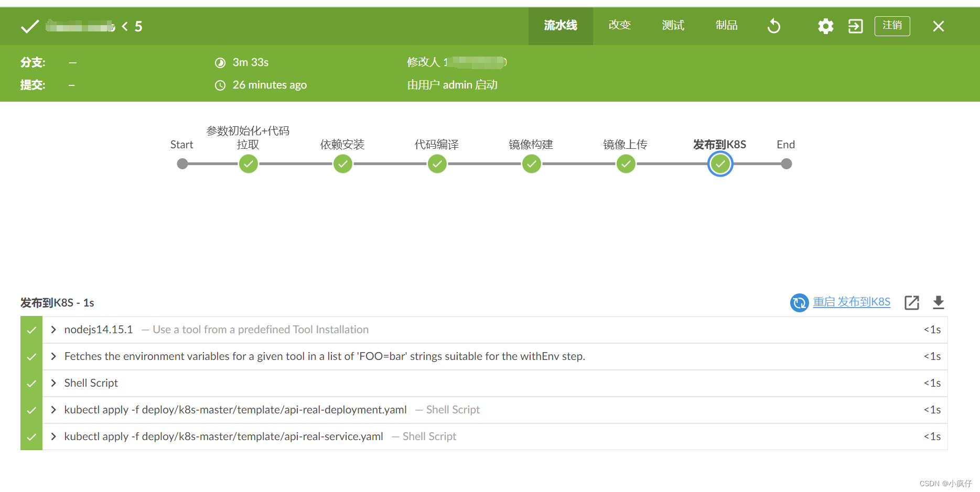The height and width of the screenshot is (492, 980).
Task: Click the back chevron before run 5
Action: pyautogui.click(x=125, y=26)
